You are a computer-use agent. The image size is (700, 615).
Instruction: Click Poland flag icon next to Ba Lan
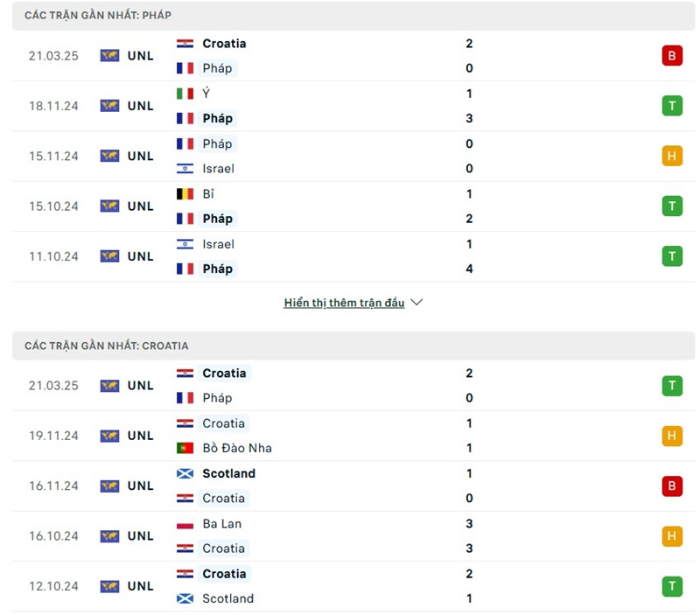[185, 524]
